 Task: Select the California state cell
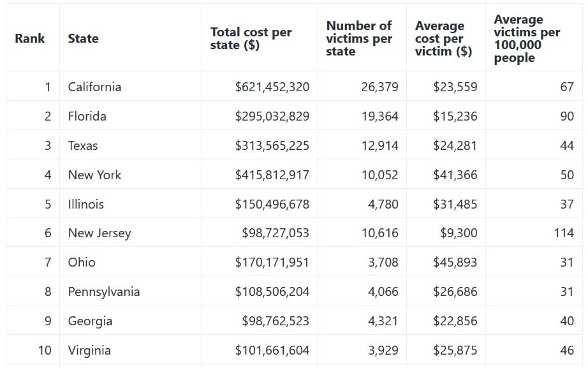pyautogui.click(x=94, y=87)
